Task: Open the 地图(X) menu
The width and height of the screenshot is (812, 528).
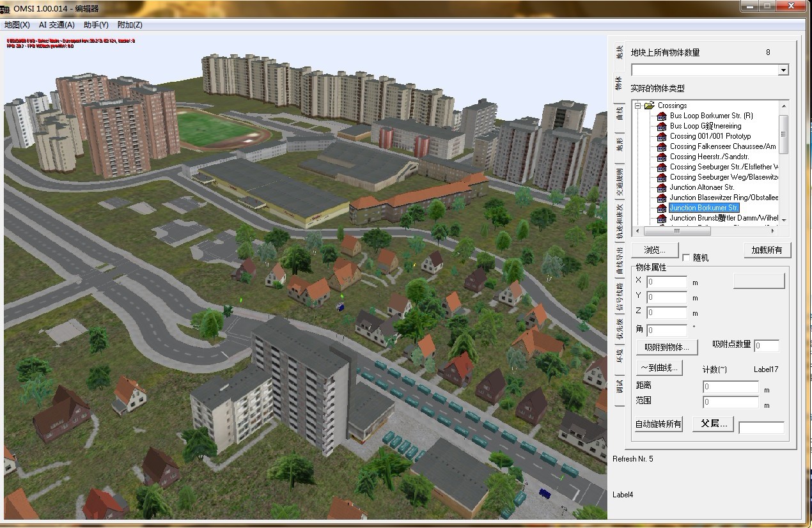Action: pos(17,25)
